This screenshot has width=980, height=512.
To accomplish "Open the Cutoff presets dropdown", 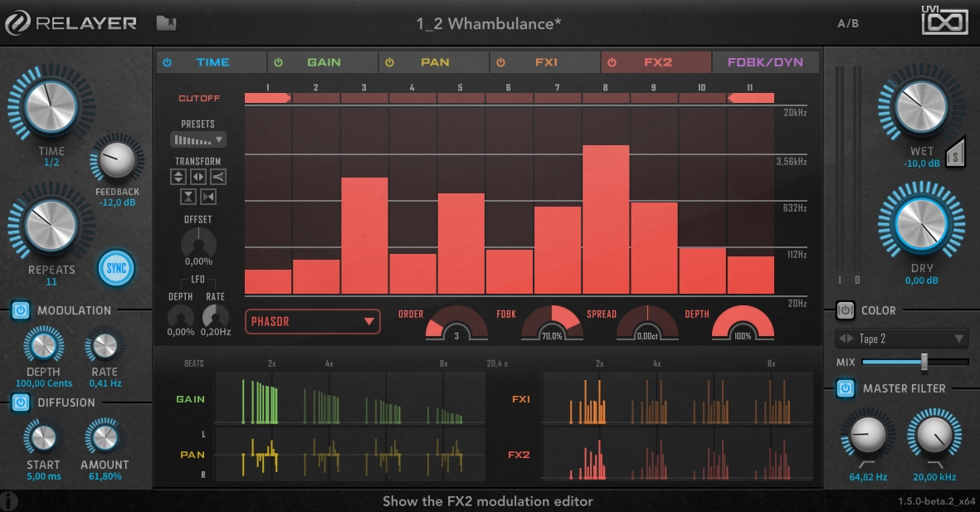I will point(197,139).
